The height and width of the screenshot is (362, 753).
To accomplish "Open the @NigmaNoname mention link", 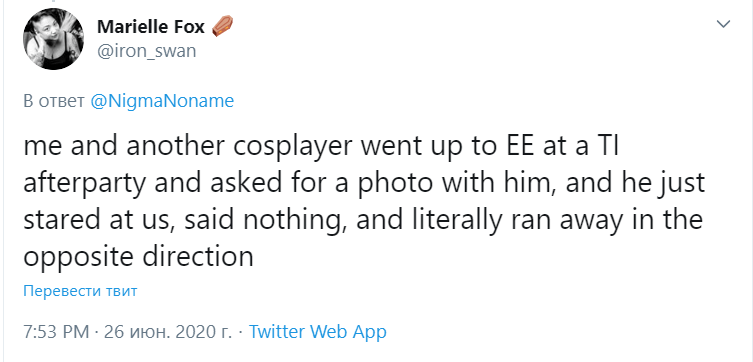I will pos(162,101).
